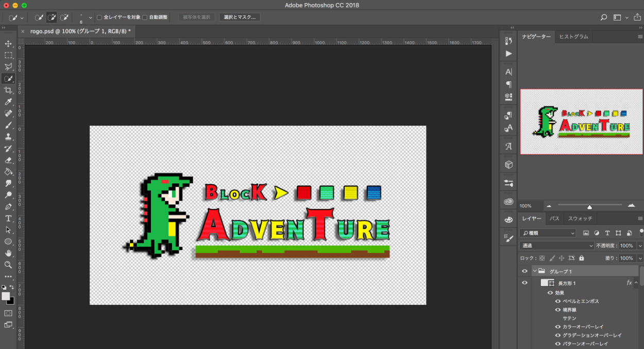Toggle visibility of the 境界線 effect
This screenshot has width=644, height=349.
coord(557,310)
